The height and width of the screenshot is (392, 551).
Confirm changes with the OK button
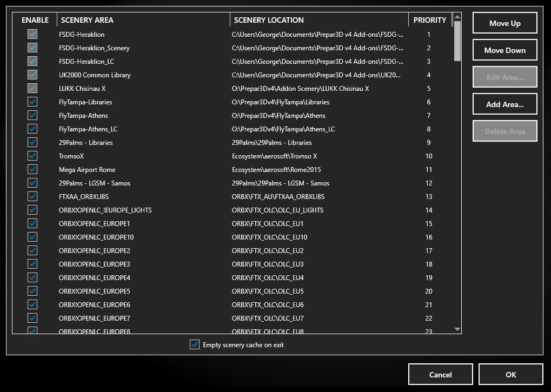pos(510,374)
